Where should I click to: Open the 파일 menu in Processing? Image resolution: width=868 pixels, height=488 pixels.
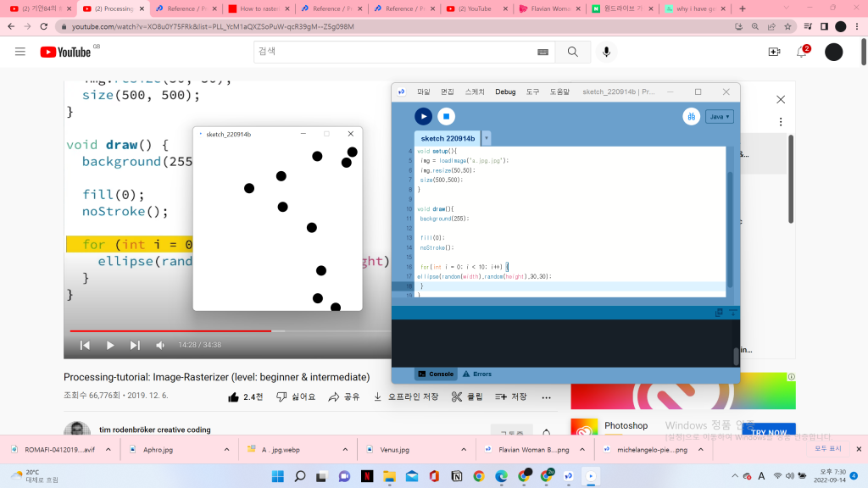pos(424,91)
